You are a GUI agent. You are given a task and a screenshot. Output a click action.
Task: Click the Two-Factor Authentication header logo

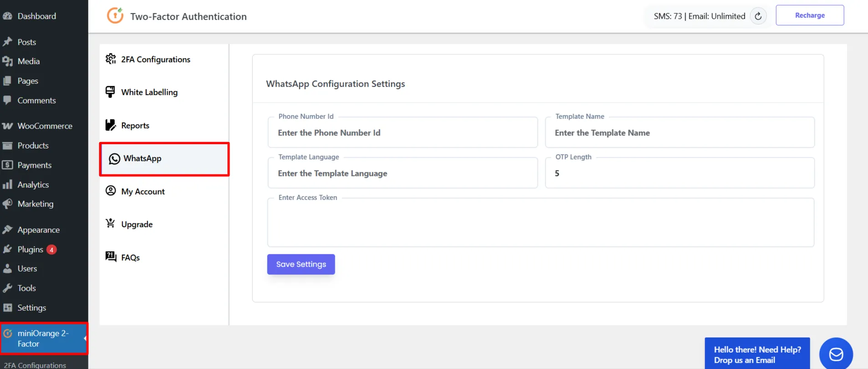pyautogui.click(x=115, y=15)
